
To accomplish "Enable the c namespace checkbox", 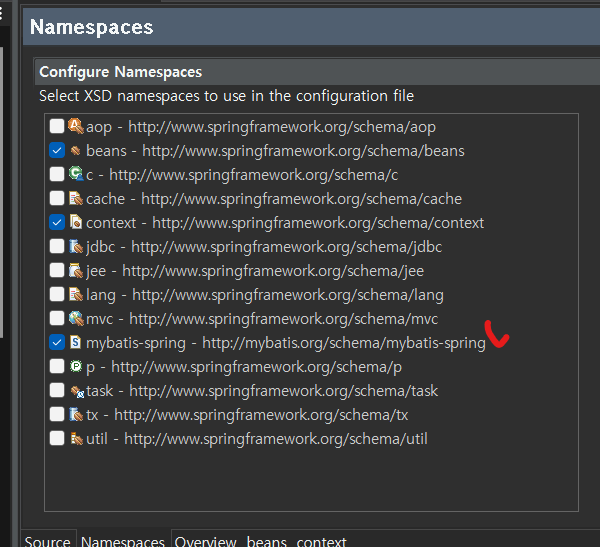I will (57, 174).
